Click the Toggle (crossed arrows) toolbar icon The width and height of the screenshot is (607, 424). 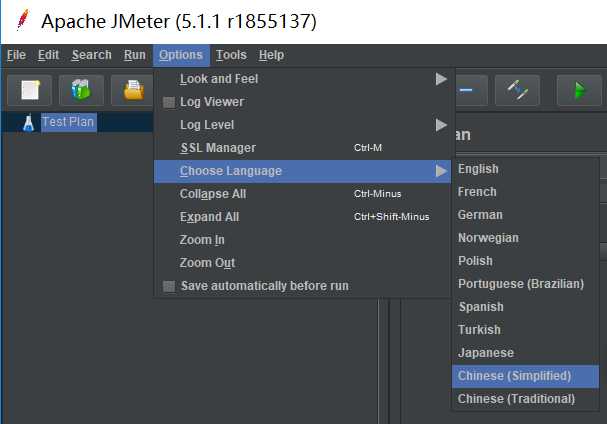click(x=517, y=90)
